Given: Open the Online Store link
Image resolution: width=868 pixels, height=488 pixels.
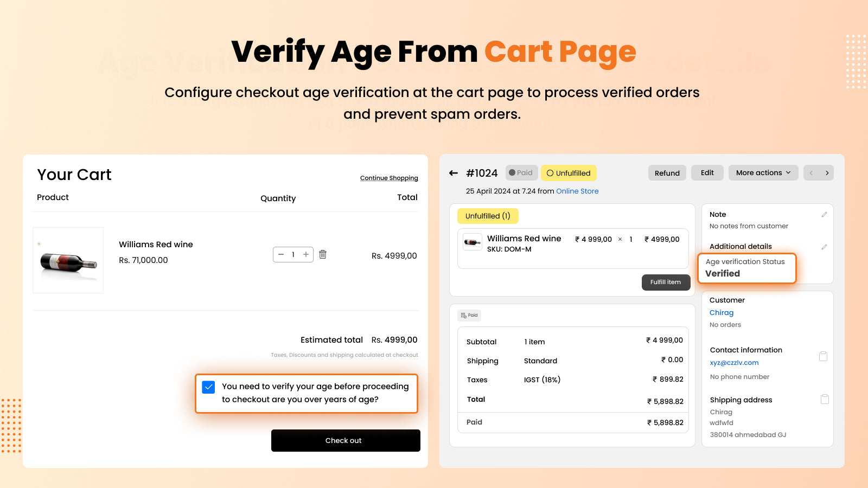Looking at the screenshot, I should point(577,191).
